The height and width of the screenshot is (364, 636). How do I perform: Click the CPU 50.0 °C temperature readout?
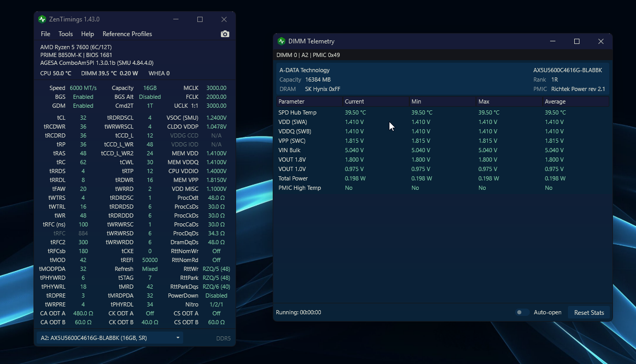tap(55, 73)
